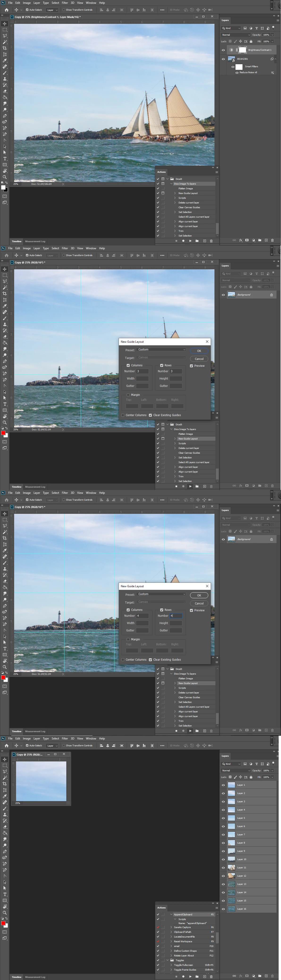281x980 pixels.
Task: Open Window menu above the small floating Copy document
Action: pyautogui.click(x=91, y=739)
